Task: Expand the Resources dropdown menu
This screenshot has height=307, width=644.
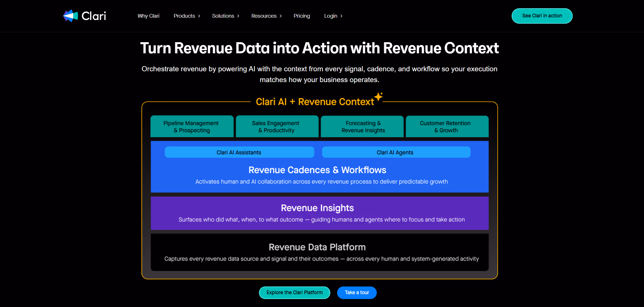Action: (264, 16)
